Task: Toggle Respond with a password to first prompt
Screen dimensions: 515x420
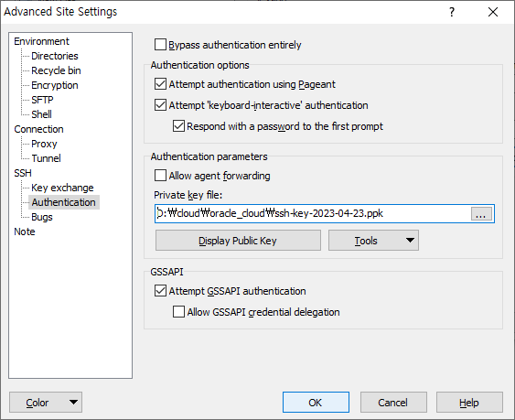Action: pyautogui.click(x=178, y=126)
